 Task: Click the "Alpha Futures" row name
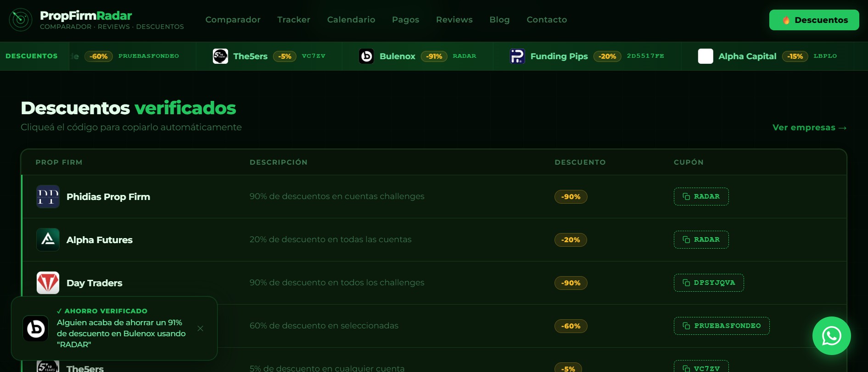tap(100, 240)
